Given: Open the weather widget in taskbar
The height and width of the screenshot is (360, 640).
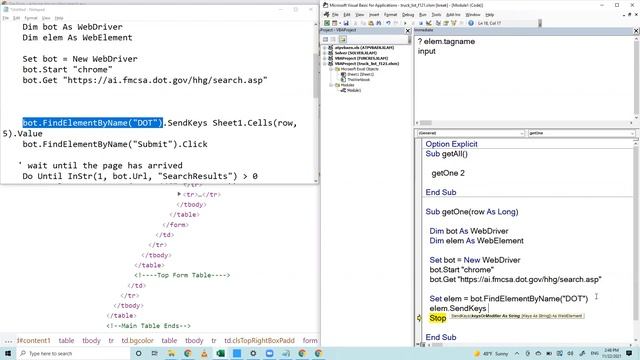Looking at the screenshot, I should [x=490, y=353].
